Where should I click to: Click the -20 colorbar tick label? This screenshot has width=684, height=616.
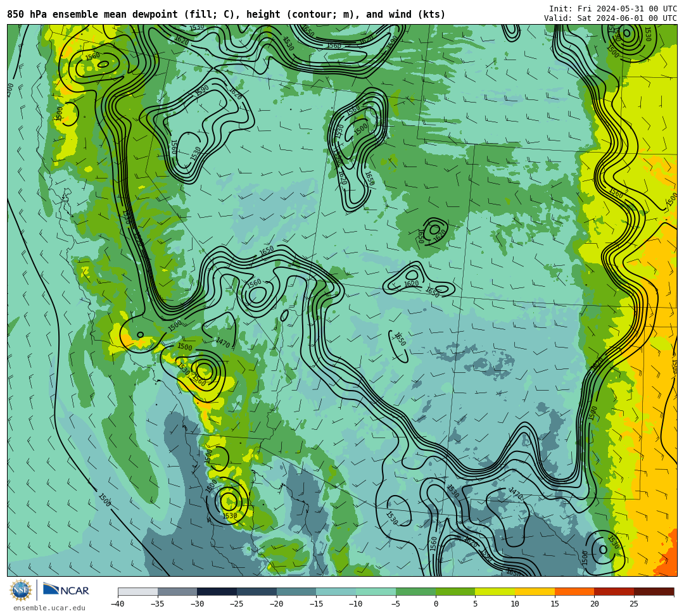pyautogui.click(x=276, y=604)
